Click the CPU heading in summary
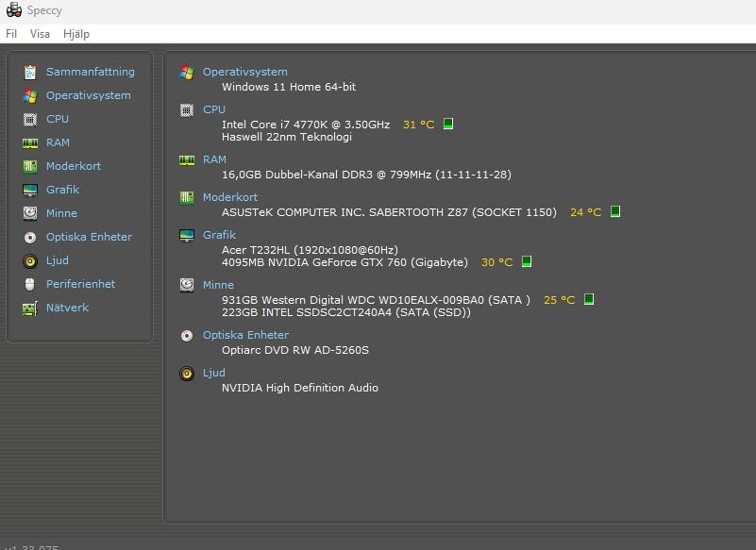 pos(214,109)
